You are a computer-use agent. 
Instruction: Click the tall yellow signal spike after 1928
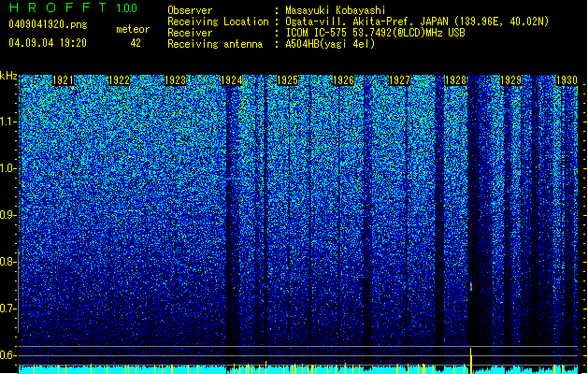click(470, 360)
